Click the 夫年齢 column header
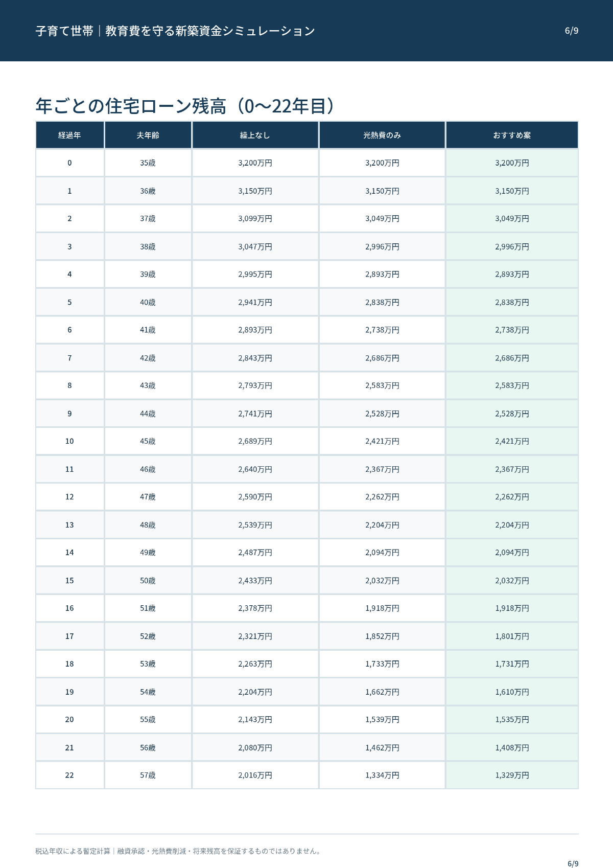This screenshot has width=613, height=868. 148,135
